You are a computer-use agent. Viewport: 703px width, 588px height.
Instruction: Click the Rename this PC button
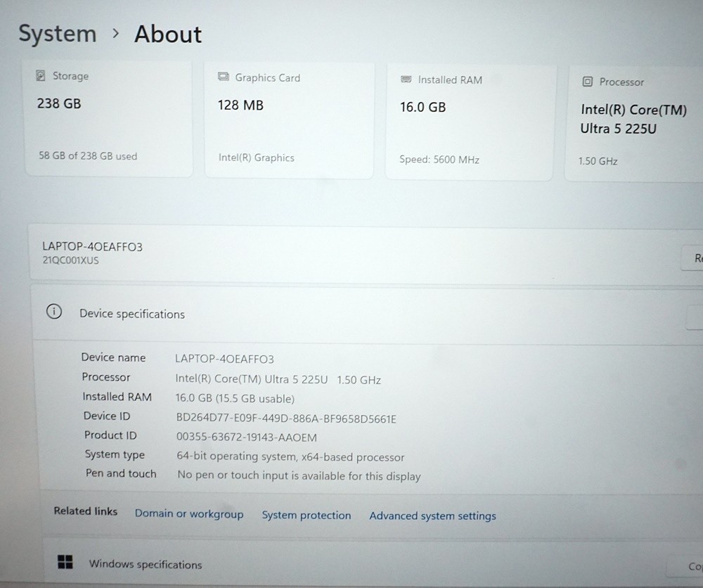click(x=692, y=258)
